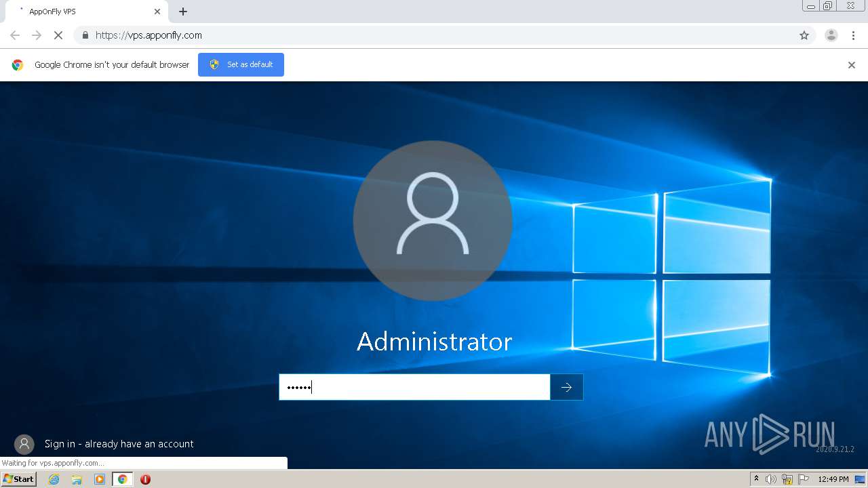Open the Windows Start menu
868x488 pixels.
19,479
